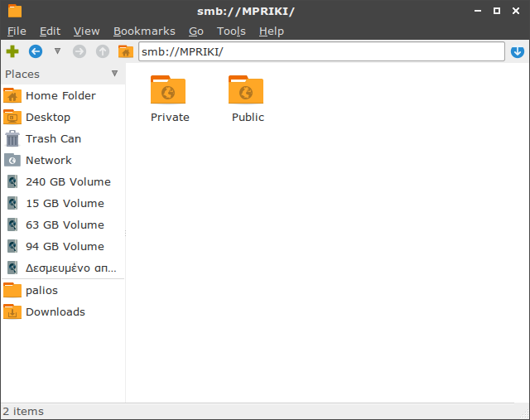Image resolution: width=530 pixels, height=420 pixels.
Task: Open the history dropdown next to back arrow
Action: [x=57, y=51]
